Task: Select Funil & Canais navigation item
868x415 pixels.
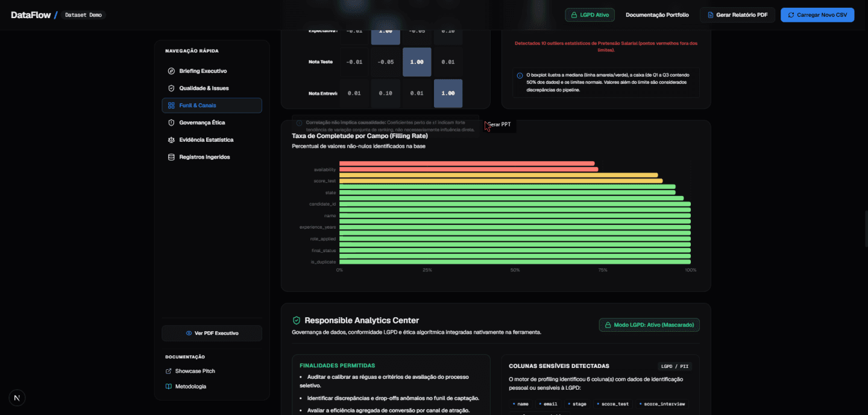Action: coord(212,106)
